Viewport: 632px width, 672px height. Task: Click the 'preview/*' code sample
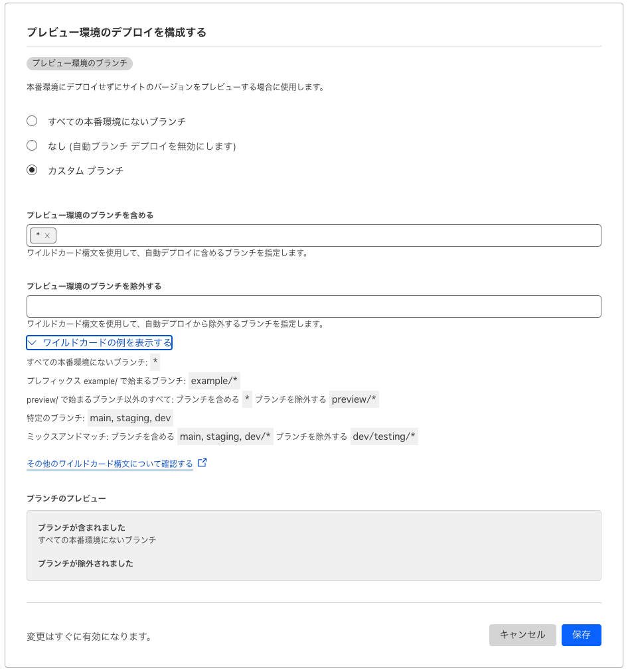point(354,399)
